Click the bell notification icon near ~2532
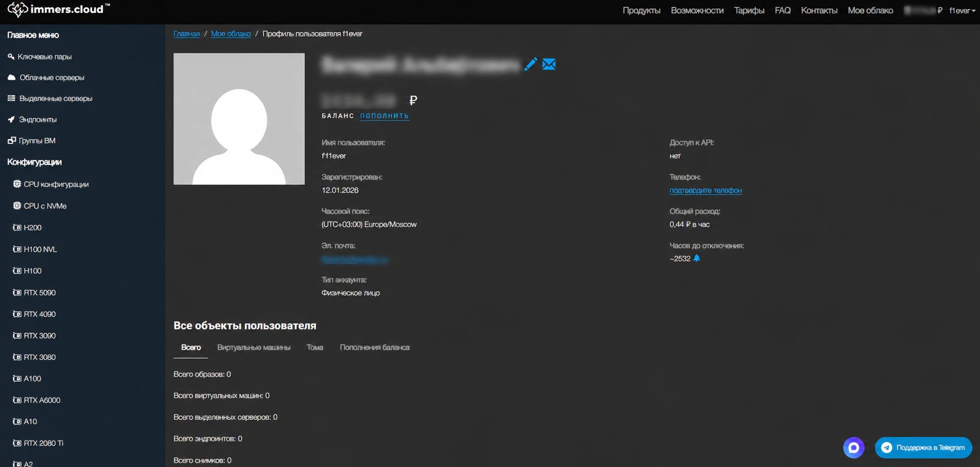Viewport: 980px width, 467px height. (x=696, y=258)
